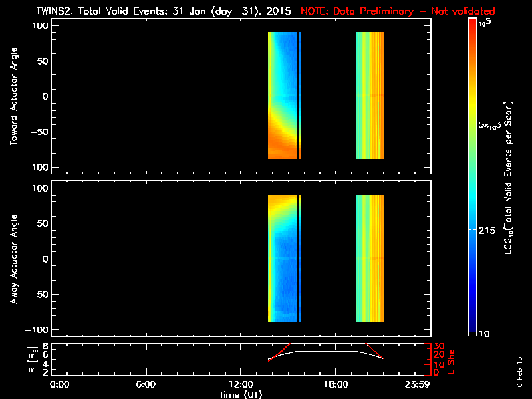Image resolution: width=532 pixels, height=399 pixels.
Task: Click the '10' colorbar minimum label
Action: point(484,334)
